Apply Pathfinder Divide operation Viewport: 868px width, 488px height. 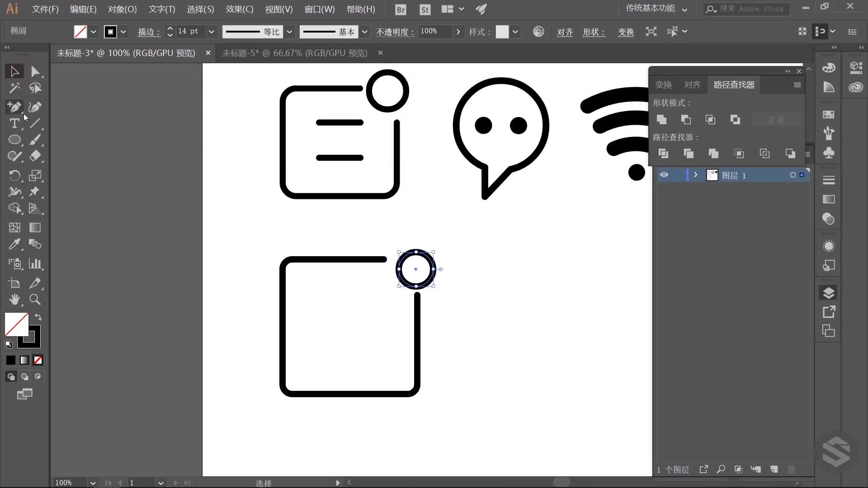click(x=663, y=154)
